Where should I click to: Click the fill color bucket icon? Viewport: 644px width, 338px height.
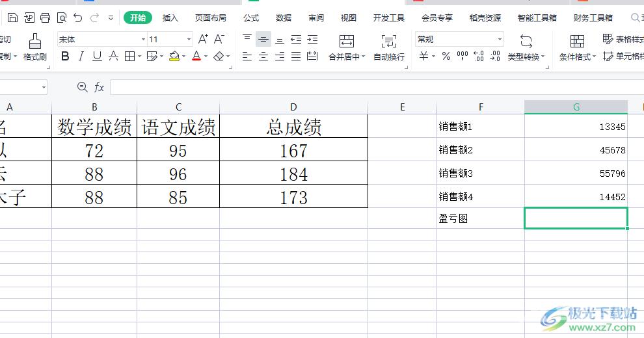point(174,56)
